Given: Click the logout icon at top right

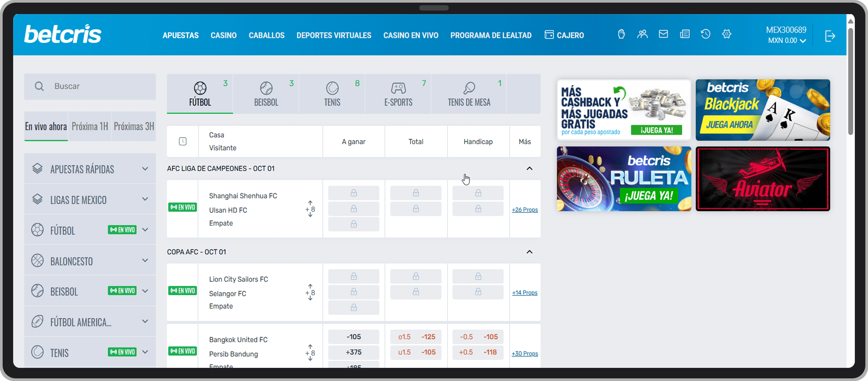Looking at the screenshot, I should point(830,36).
